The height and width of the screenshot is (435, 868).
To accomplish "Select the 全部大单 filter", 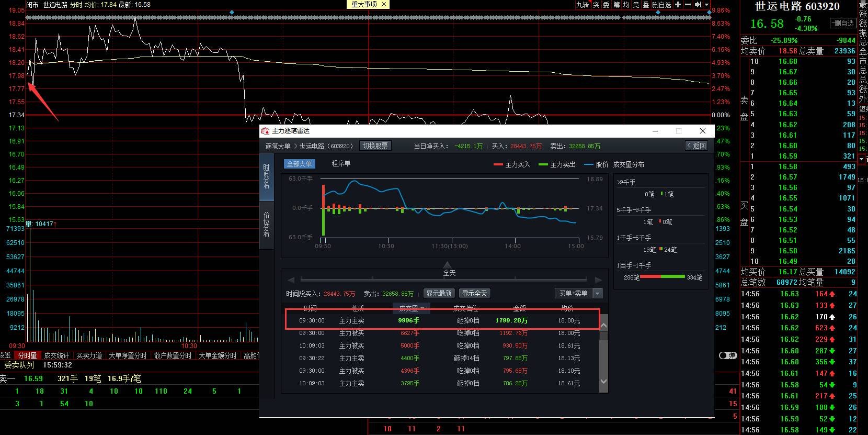I will click(300, 164).
